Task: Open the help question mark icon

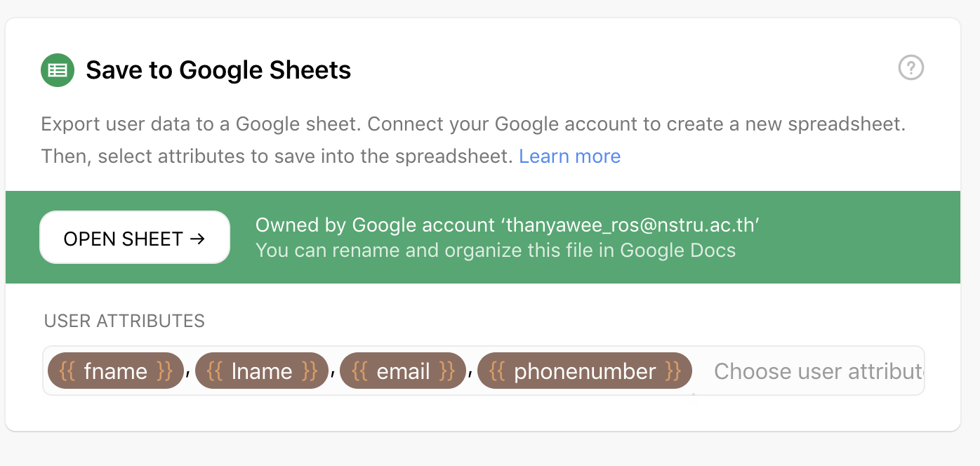Action: [911, 68]
